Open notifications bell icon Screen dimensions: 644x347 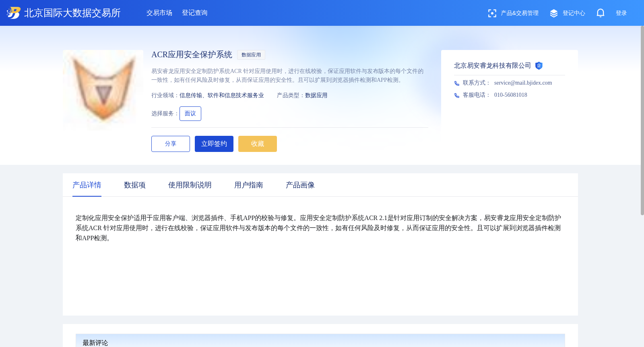coord(601,13)
